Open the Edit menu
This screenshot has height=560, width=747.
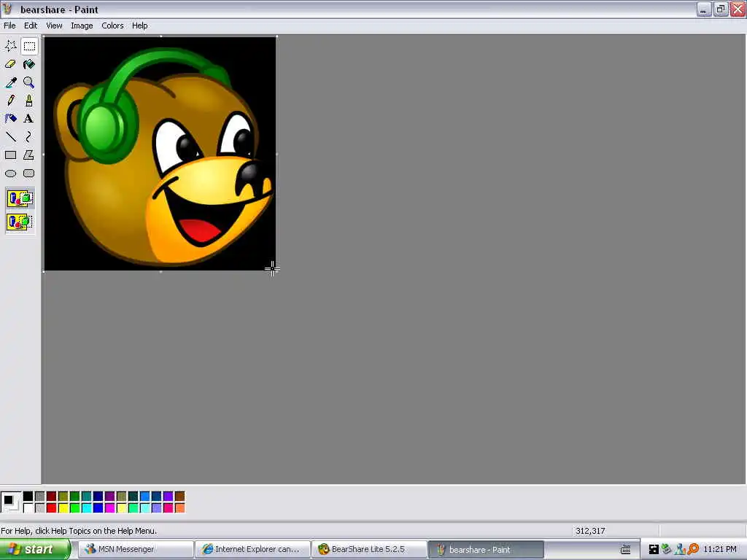pos(31,26)
